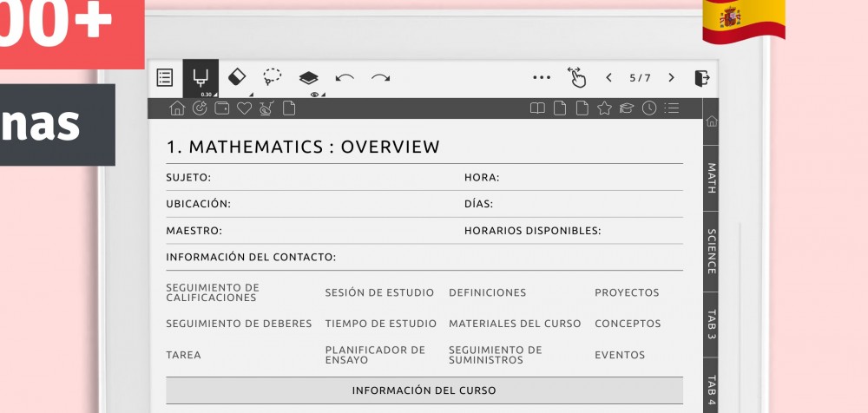
Task: Click the INFORMACIÓN DEL CURSO header bar
Action: point(424,390)
